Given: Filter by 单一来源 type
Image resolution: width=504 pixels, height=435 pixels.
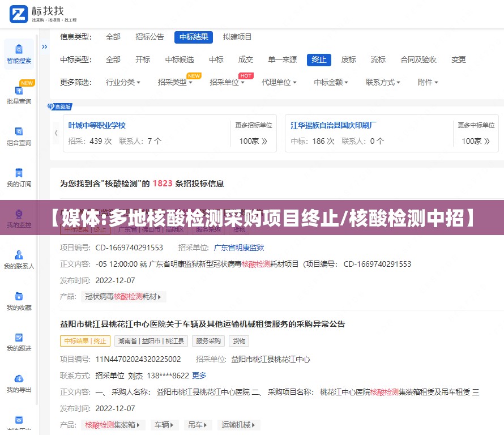Looking at the screenshot, I should click(282, 60).
